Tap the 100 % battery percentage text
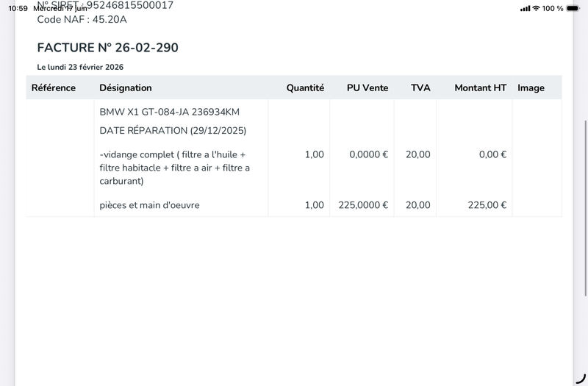This screenshot has height=386, width=588. pyautogui.click(x=553, y=8)
